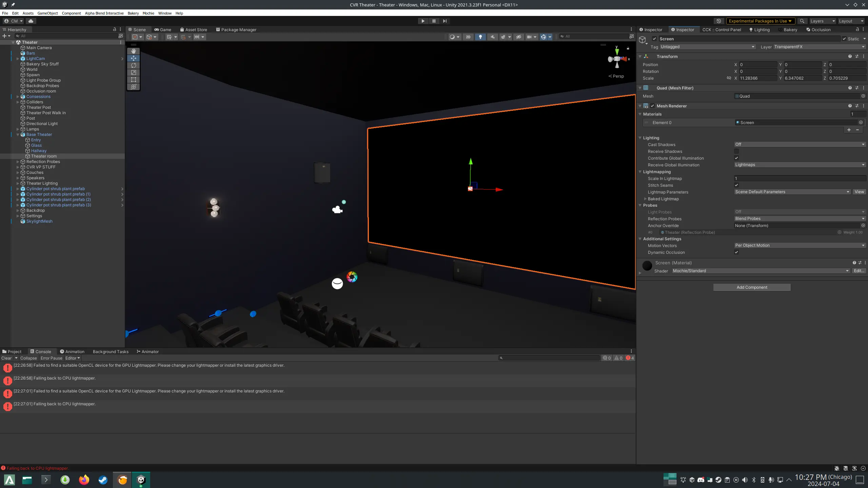Open the Tag dropdown
The height and width of the screenshot is (488, 868).
point(707,47)
